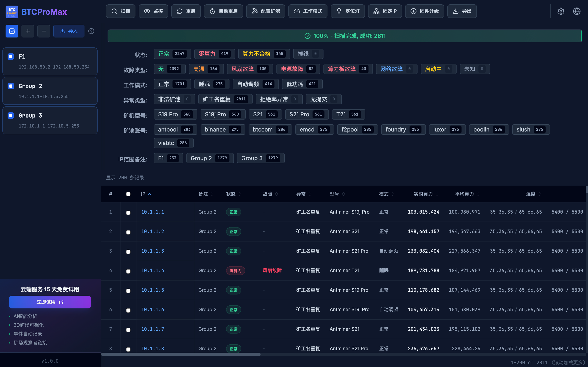This screenshot has height=367, width=588.
Task: Toggle the F1 group checkbox
Action: click(x=11, y=57)
